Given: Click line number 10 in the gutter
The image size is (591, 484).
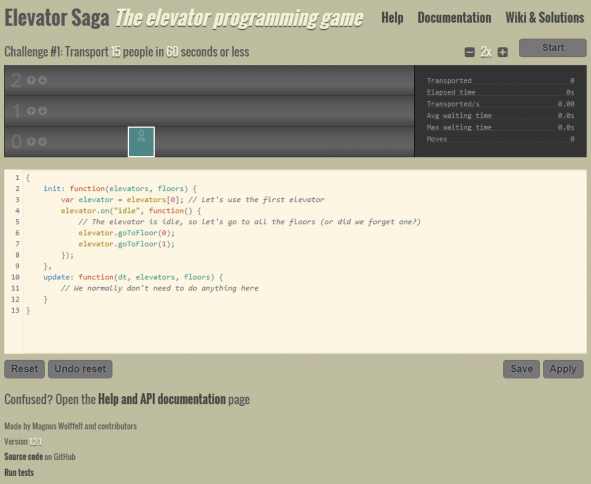Looking at the screenshot, I should point(15,277).
